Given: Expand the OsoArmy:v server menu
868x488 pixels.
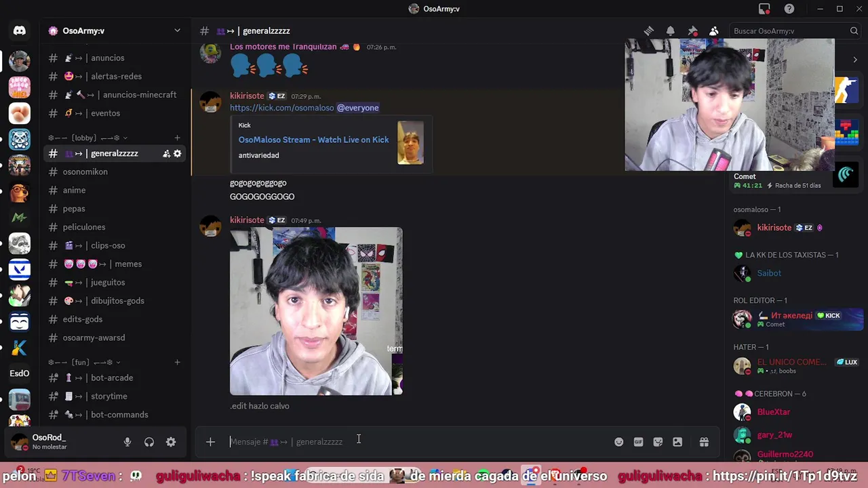Looking at the screenshot, I should coord(115,30).
